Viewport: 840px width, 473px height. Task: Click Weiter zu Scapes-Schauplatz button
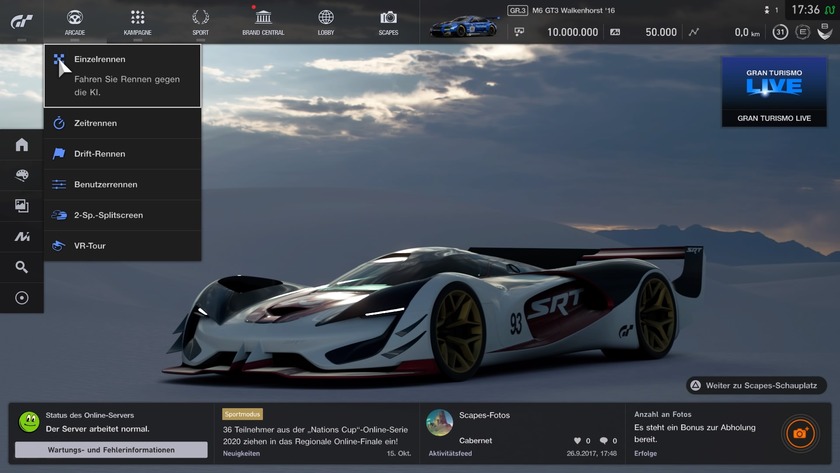[756, 385]
